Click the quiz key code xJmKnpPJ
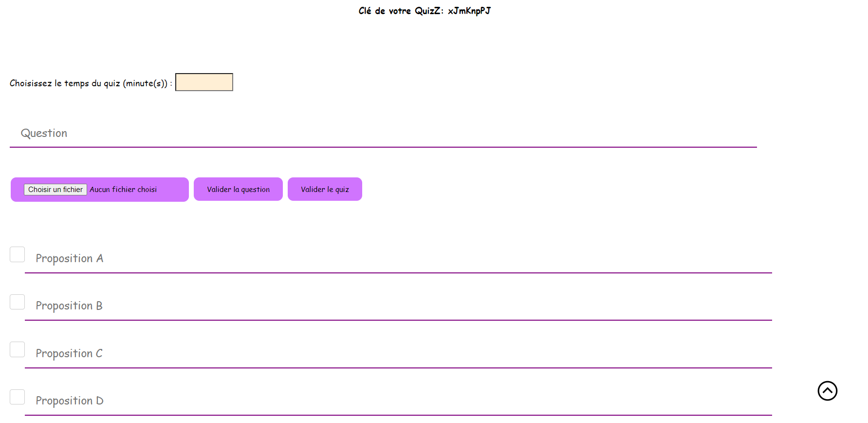868x423 pixels. 469,11
